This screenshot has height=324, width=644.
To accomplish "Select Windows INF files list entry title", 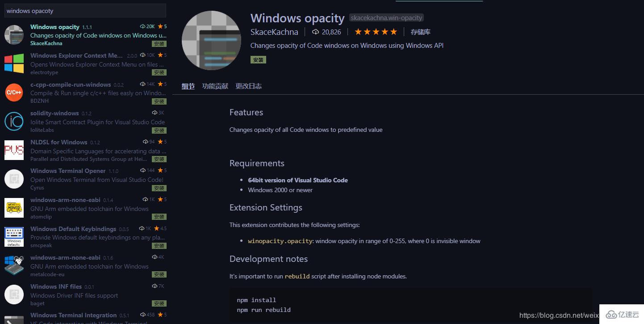I will click(x=56, y=286).
